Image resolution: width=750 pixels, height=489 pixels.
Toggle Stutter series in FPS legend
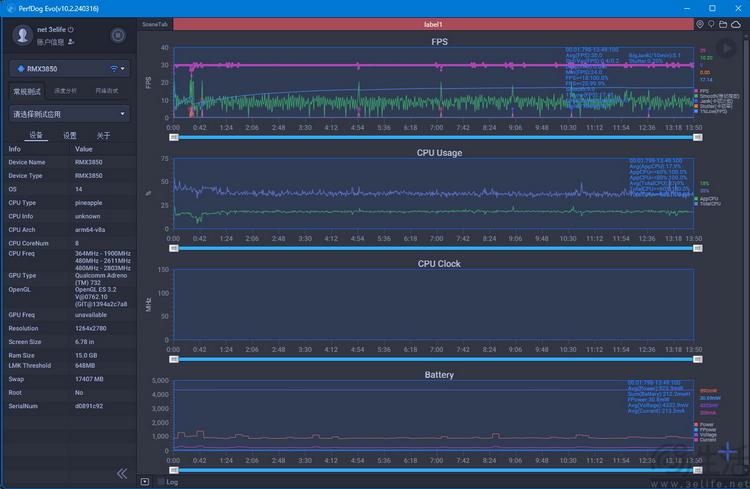pyautogui.click(x=713, y=106)
